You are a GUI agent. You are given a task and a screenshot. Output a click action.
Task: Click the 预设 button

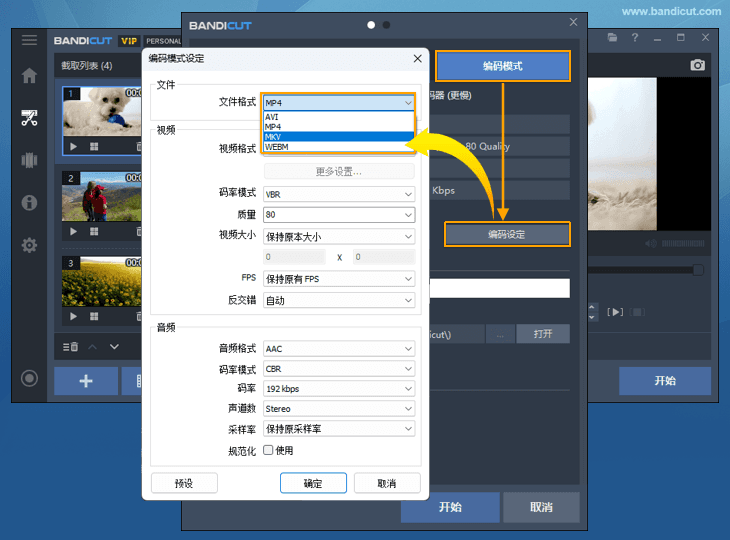184,483
